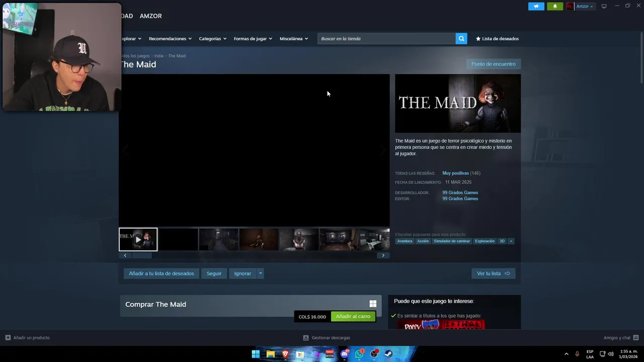Screen dimensions: 644x362
Task: Open the Indie breadcrumb link
Action: [x=159, y=56]
